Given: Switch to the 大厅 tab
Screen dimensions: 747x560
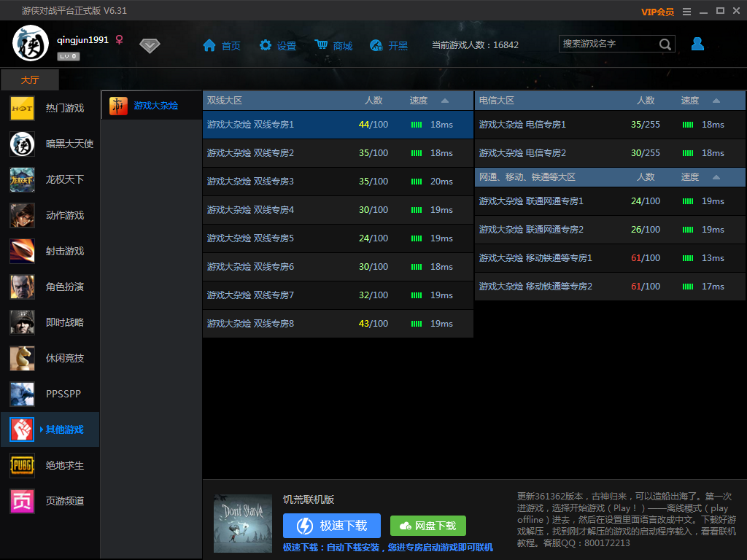Looking at the screenshot, I should tap(29, 79).
